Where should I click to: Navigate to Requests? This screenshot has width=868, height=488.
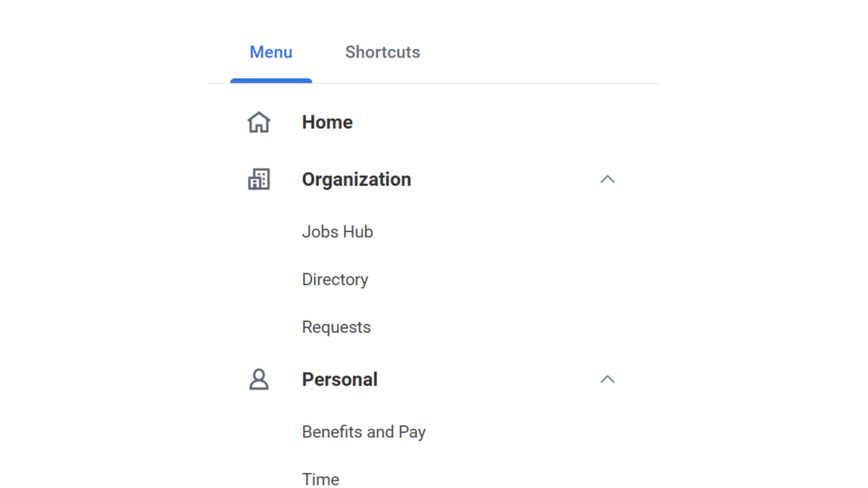click(x=336, y=327)
